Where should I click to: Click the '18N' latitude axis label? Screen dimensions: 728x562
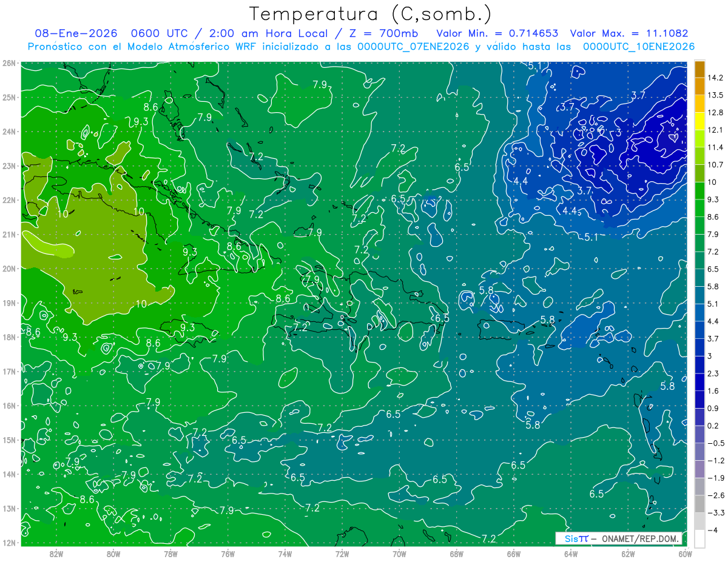pyautogui.click(x=9, y=336)
